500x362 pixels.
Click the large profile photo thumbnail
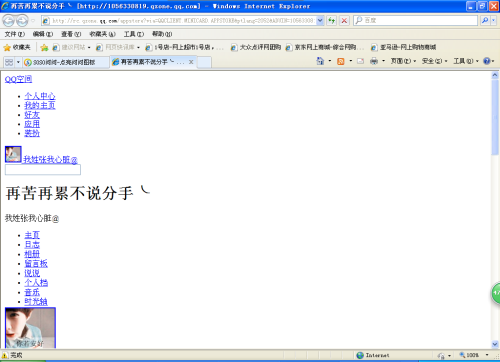pyautogui.click(x=30, y=328)
